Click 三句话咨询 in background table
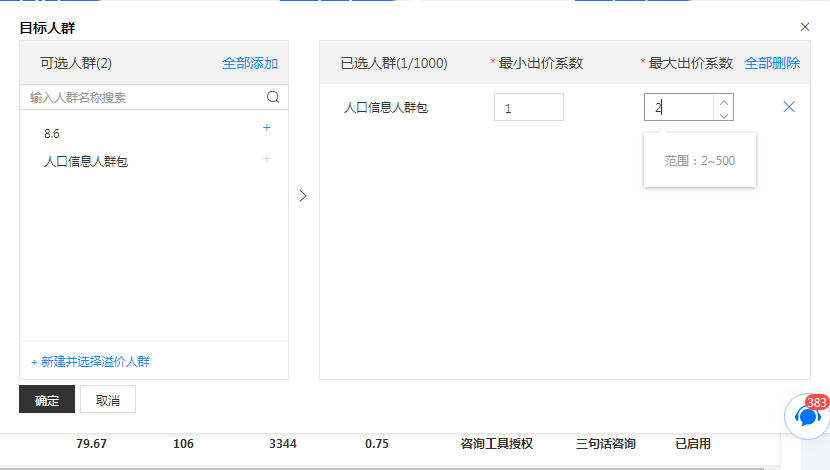Screen dimensions: 830x470 (x=606, y=444)
